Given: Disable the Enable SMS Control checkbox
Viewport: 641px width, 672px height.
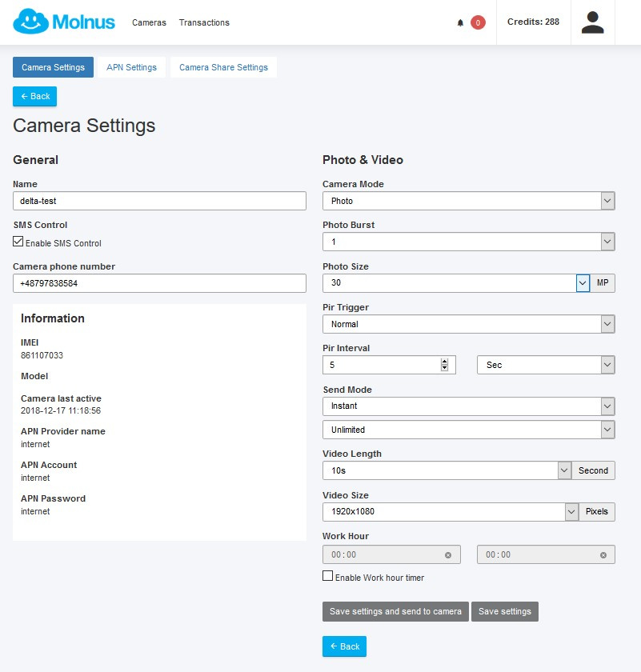Looking at the screenshot, I should [x=18, y=242].
